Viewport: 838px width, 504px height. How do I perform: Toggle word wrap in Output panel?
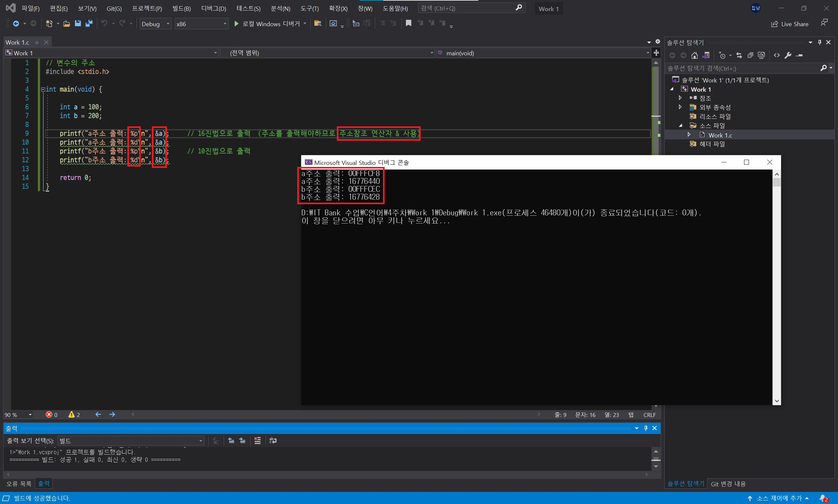pyautogui.click(x=273, y=441)
